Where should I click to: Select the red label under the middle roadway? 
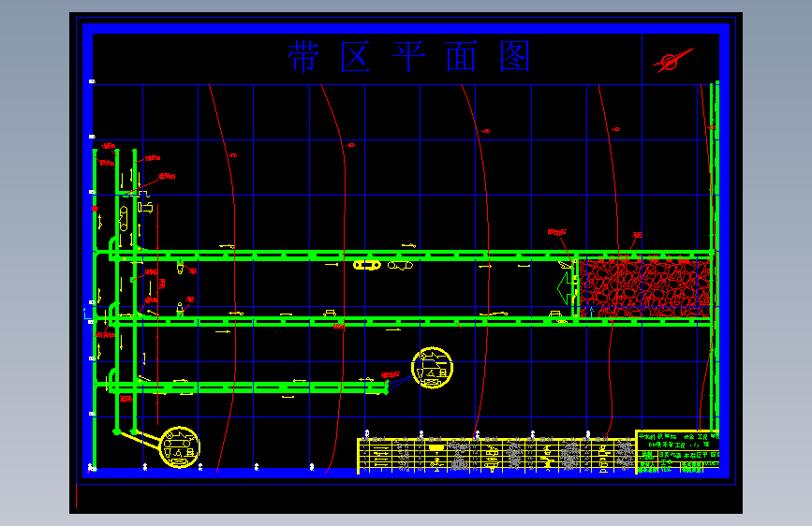339,327
